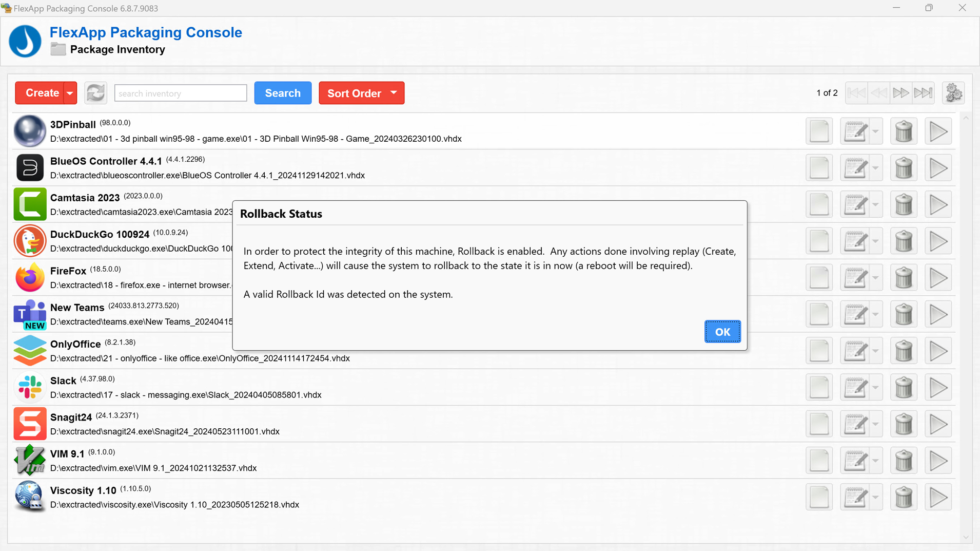Expand edit options for New Teams
Viewport: 980px width, 551px height.
point(876,314)
